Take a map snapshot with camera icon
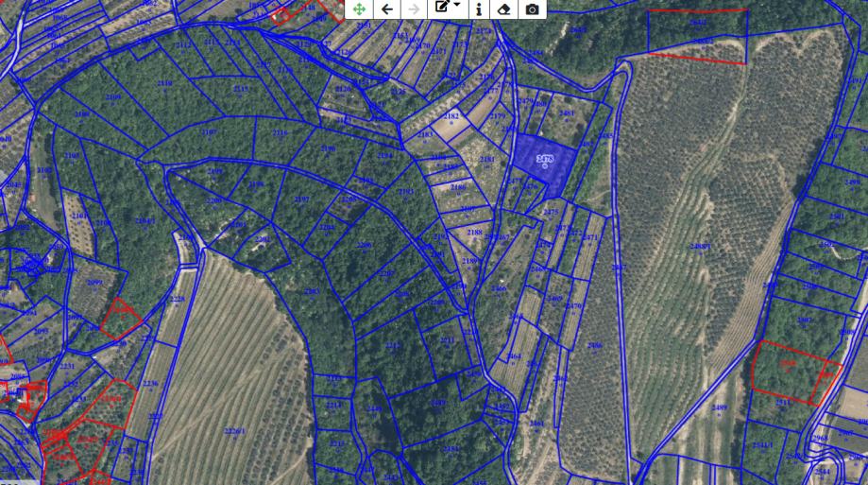The height and width of the screenshot is (485, 868). pos(533,9)
